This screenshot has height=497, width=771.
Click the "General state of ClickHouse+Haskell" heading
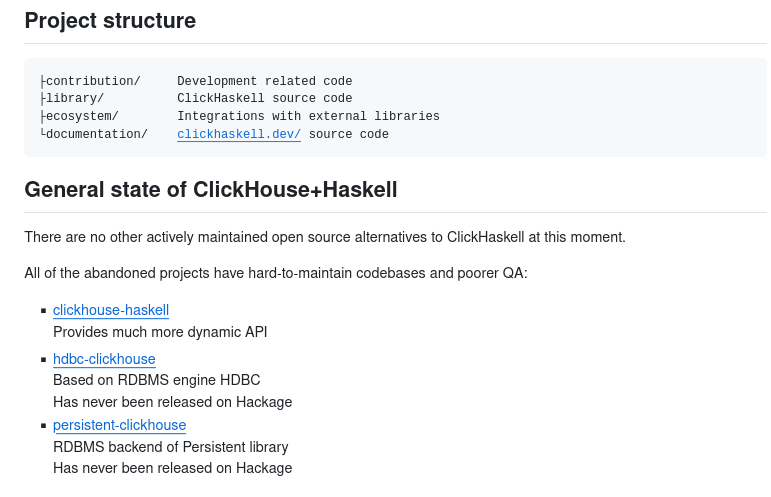211,189
